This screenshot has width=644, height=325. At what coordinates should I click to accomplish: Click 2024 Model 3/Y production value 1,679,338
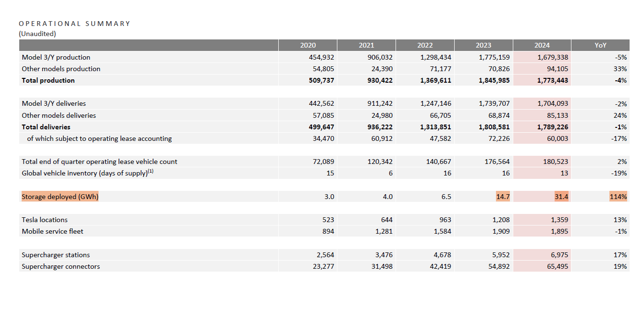[x=553, y=57]
